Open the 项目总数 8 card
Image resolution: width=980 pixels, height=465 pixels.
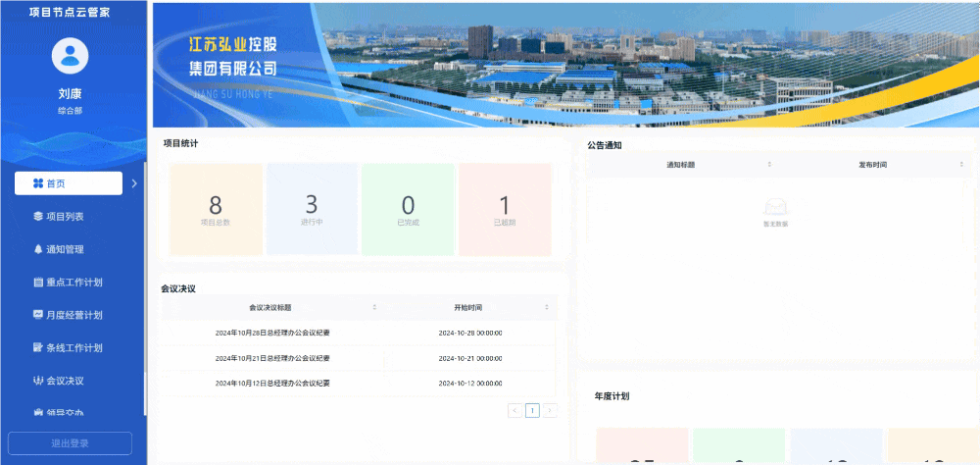[216, 210]
